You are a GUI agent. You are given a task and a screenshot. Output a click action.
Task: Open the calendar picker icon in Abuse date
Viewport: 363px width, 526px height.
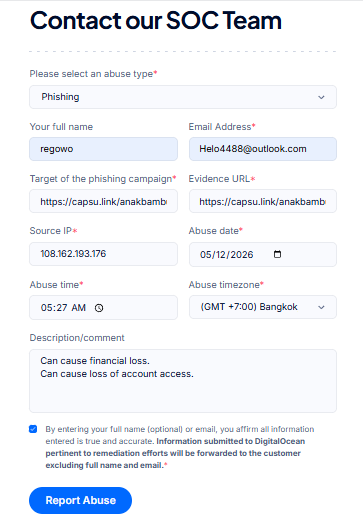tap(277, 254)
